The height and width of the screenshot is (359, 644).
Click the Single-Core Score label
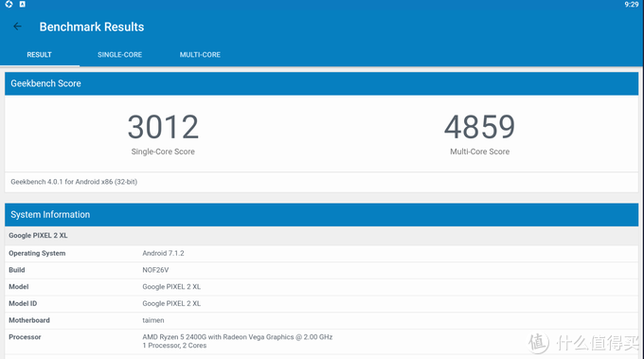coord(163,152)
